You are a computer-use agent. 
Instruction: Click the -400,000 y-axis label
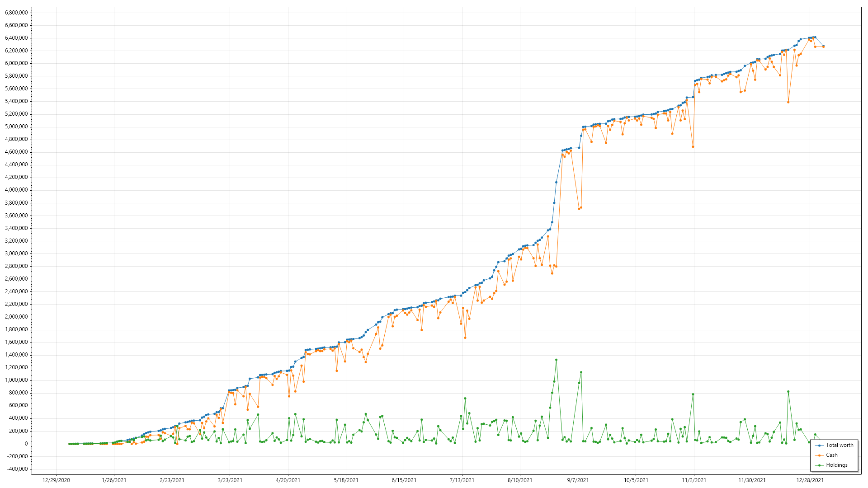coord(18,469)
